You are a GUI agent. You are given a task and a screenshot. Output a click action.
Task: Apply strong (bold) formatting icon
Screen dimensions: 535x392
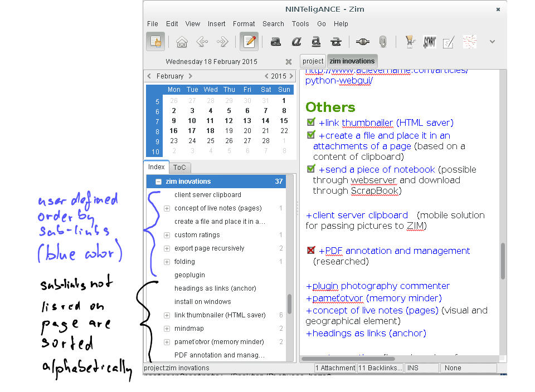point(276,42)
